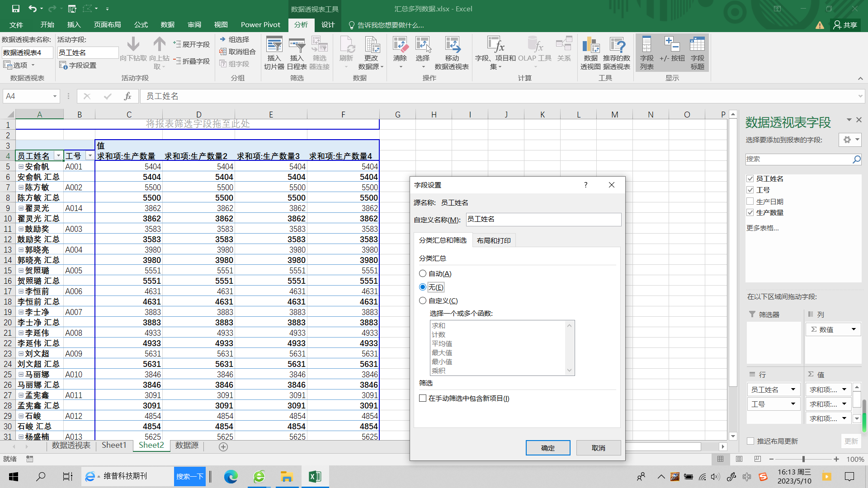
Task: Add a new sheet with plus icon
Action: (x=223, y=446)
